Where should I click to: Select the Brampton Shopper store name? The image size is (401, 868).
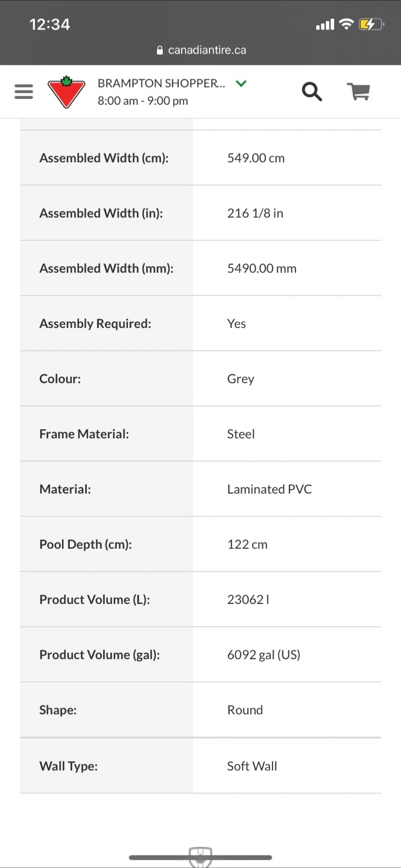pyautogui.click(x=161, y=83)
